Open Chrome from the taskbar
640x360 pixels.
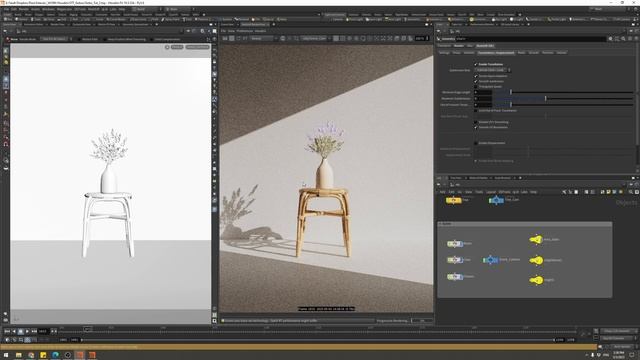[31, 355]
